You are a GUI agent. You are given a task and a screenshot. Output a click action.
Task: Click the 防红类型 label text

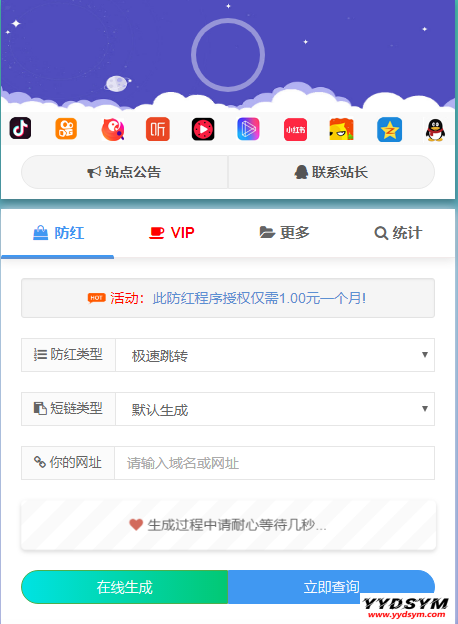[76, 354]
